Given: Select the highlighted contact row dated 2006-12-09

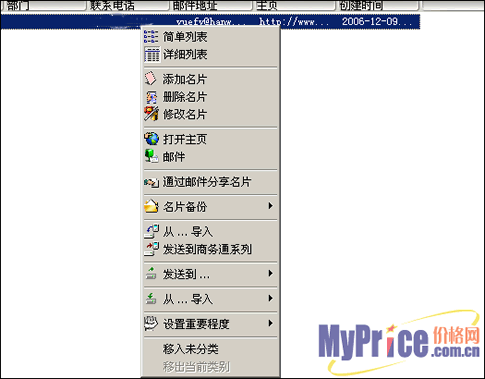Looking at the screenshot, I should click(x=210, y=22).
